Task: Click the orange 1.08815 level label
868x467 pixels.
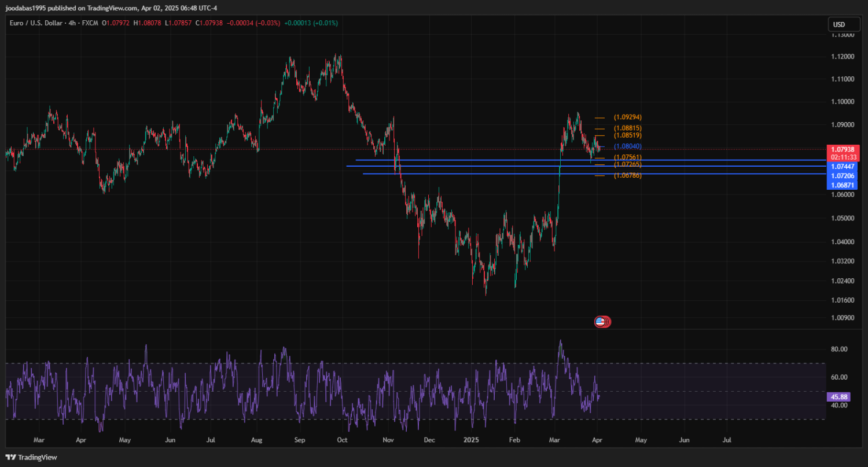Action: click(x=627, y=128)
